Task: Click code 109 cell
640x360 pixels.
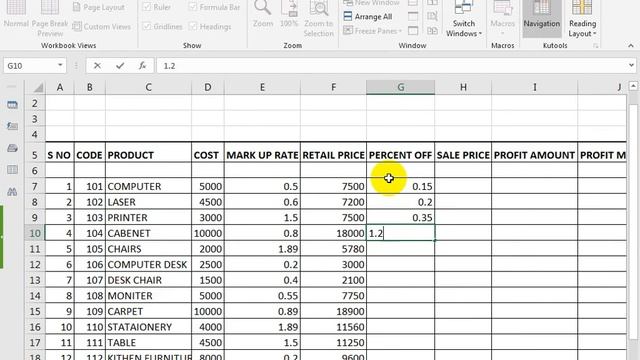Action: click(x=90, y=311)
